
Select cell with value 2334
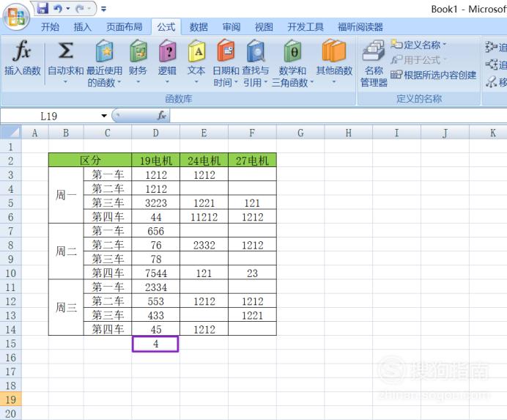click(x=156, y=287)
